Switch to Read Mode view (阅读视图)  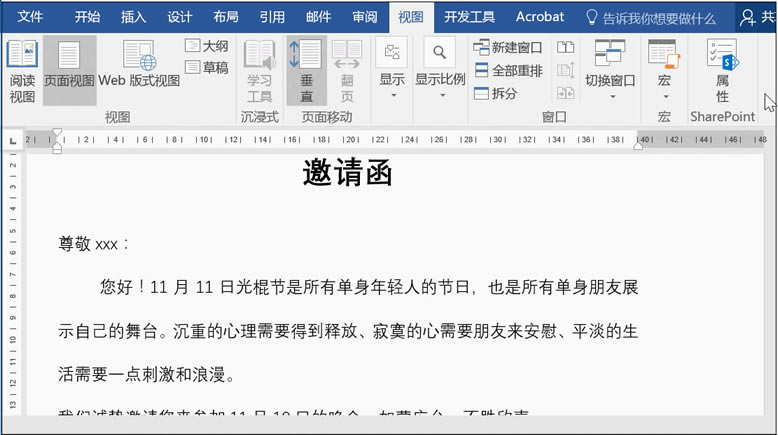point(22,71)
